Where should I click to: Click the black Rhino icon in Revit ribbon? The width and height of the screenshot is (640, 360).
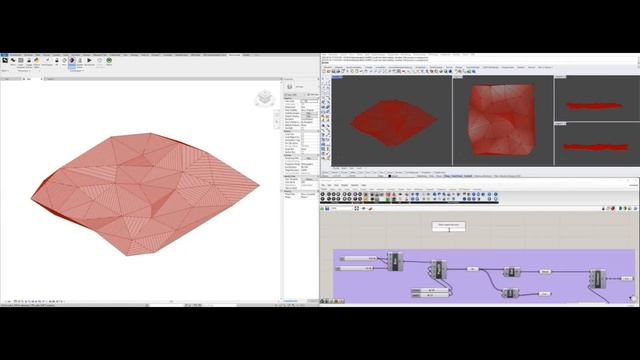pos(5,60)
